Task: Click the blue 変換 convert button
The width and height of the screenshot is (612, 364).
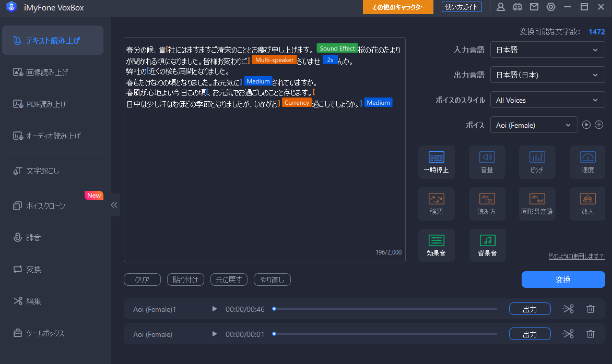Action: [563, 280]
